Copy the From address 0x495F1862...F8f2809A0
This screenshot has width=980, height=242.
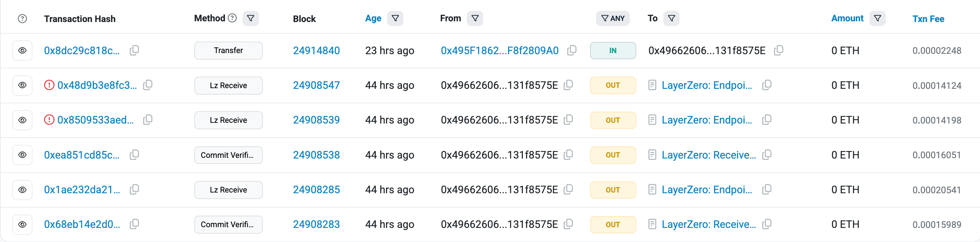click(x=572, y=50)
